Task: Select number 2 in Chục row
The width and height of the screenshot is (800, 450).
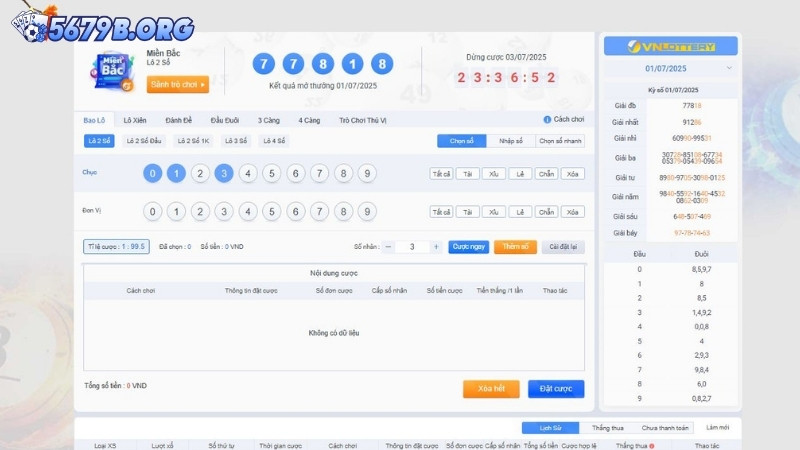Action: 200,173
